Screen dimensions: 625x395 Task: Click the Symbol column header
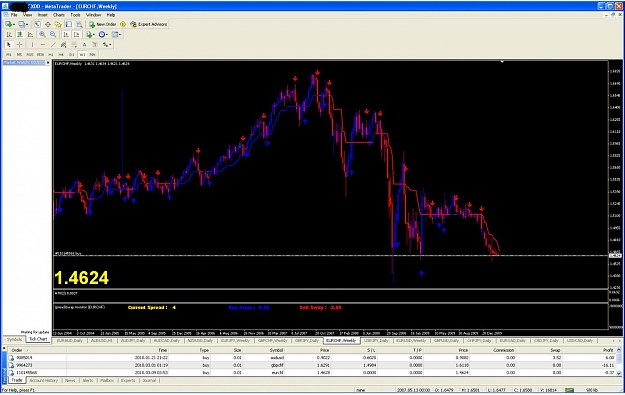276,350
